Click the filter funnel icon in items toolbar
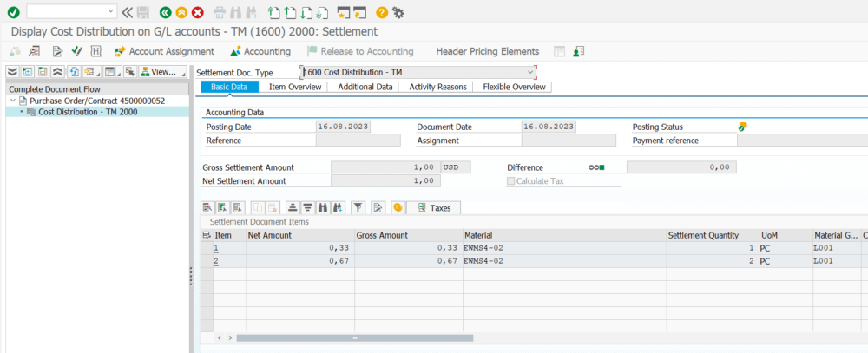This screenshot has height=353, width=868. 358,208
